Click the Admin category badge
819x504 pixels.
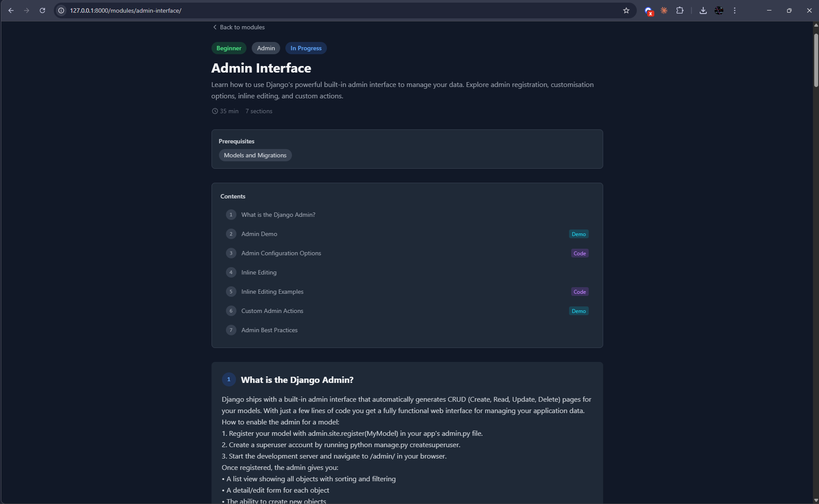(x=266, y=48)
